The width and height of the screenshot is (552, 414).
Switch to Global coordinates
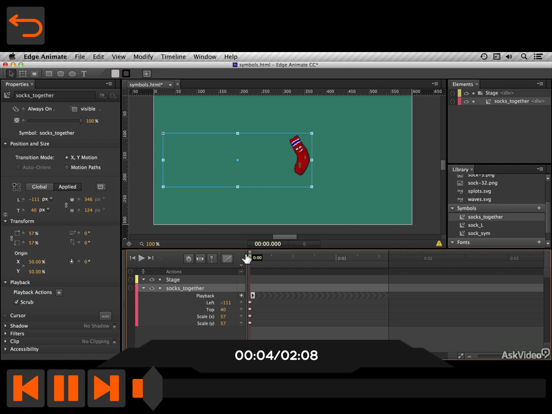39,187
